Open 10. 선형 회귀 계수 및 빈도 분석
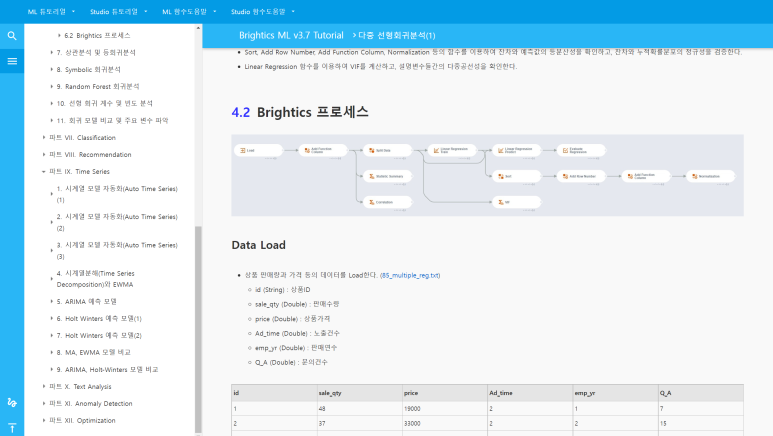 point(105,104)
